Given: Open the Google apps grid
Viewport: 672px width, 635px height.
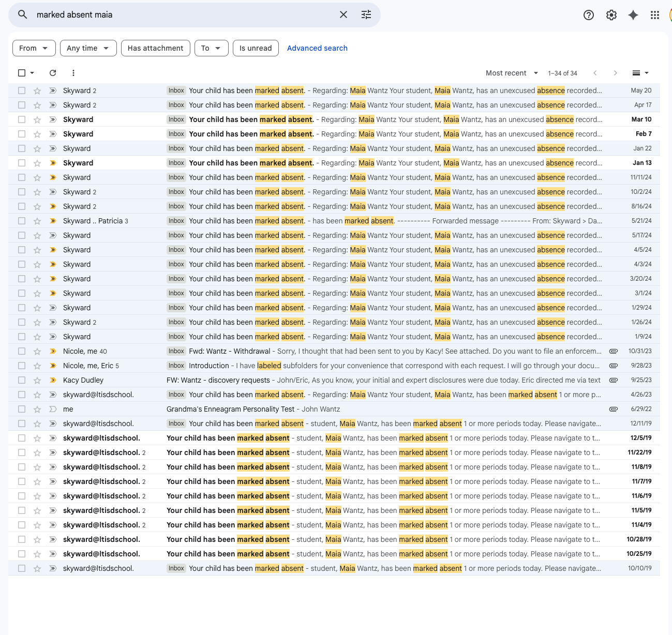Looking at the screenshot, I should [655, 15].
